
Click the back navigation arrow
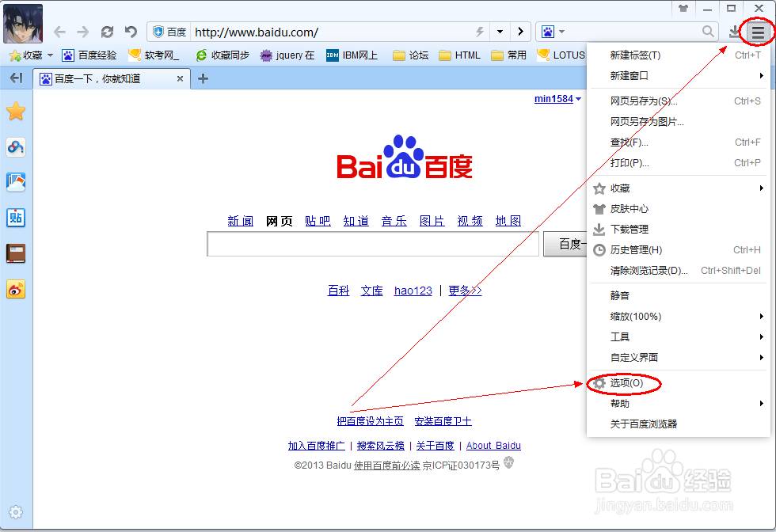point(59,32)
